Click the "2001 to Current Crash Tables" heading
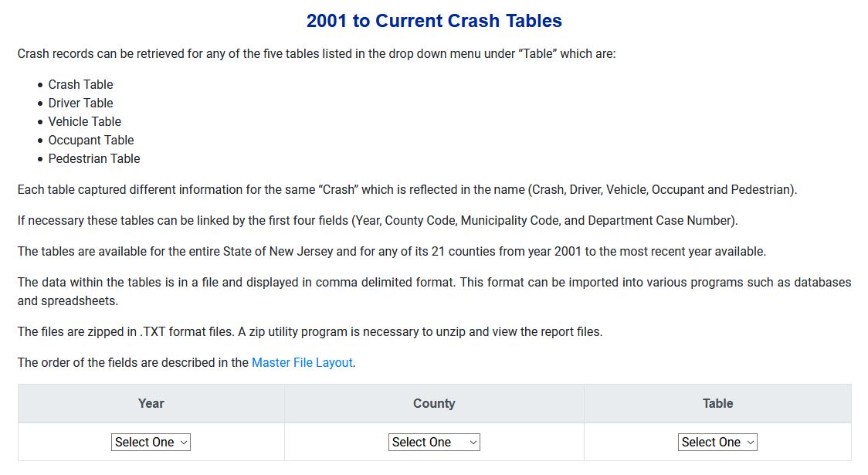Screen dimensions: 868x475 tap(434, 21)
